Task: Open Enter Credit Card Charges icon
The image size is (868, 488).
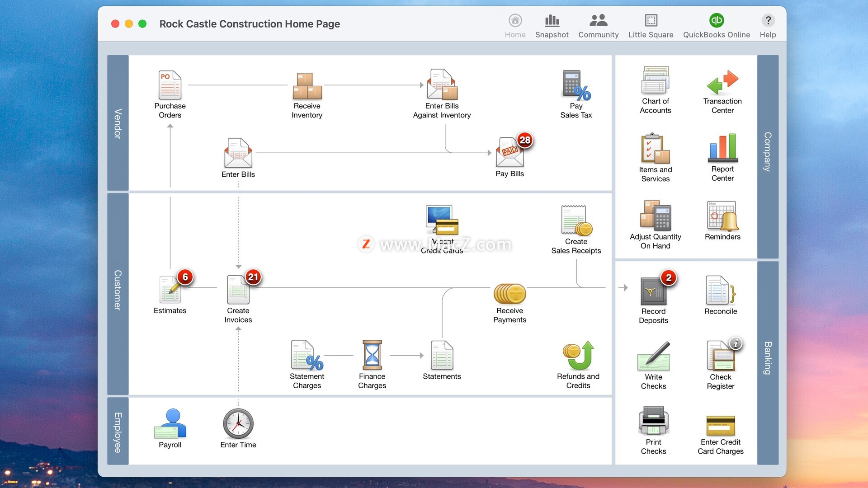Action: point(721,425)
